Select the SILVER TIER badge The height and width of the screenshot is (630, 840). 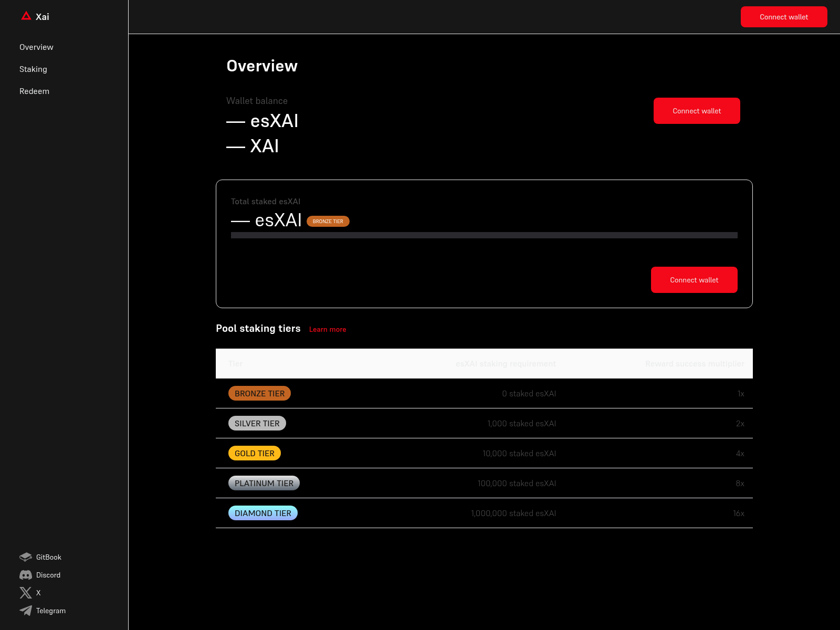click(257, 423)
